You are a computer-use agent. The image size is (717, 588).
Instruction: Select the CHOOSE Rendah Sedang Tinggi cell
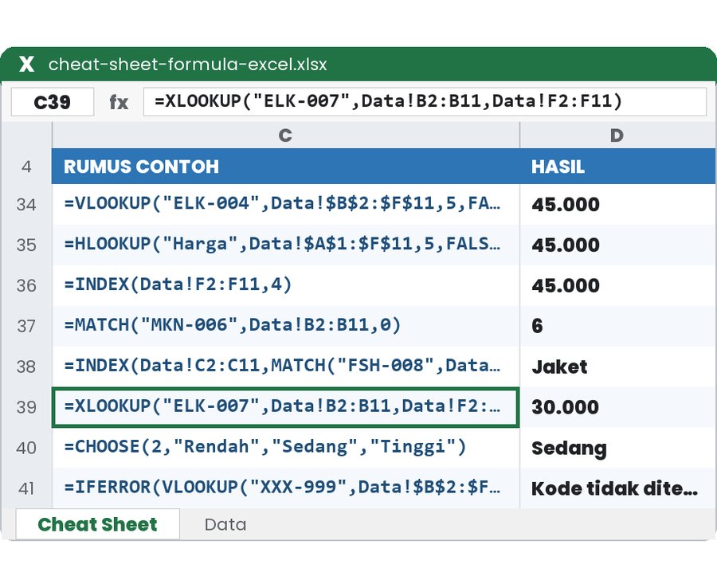[286, 448]
